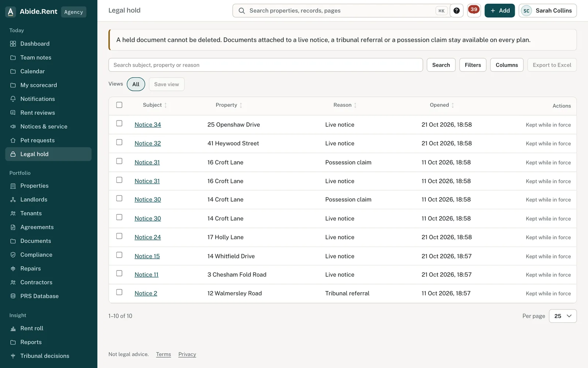Click the Properties building icon
The height and width of the screenshot is (368, 588).
(x=13, y=186)
